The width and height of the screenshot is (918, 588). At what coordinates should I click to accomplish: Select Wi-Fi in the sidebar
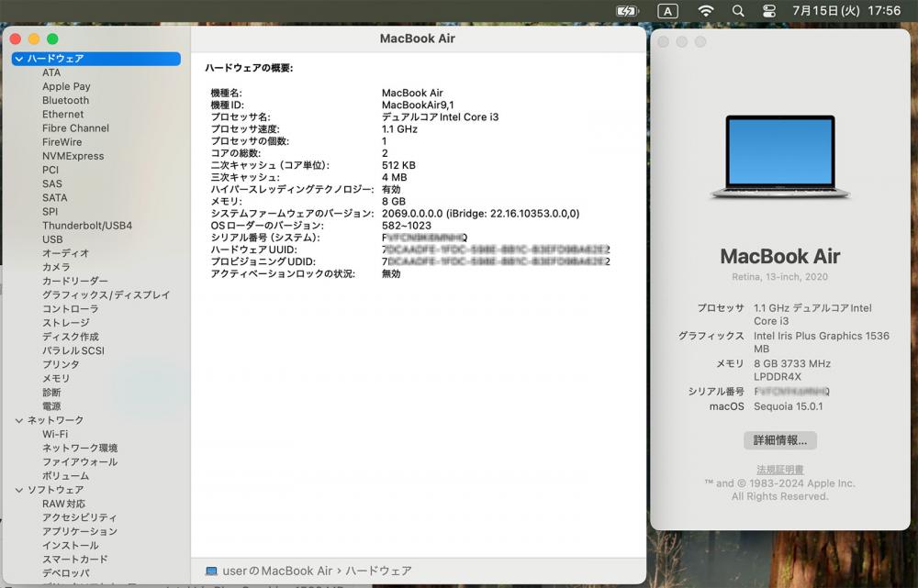[x=55, y=434]
